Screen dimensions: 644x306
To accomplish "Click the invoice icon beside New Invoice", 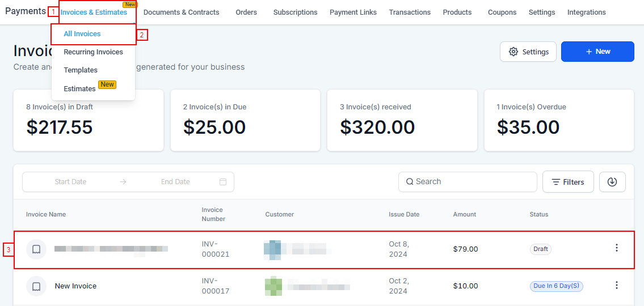I will [36, 286].
